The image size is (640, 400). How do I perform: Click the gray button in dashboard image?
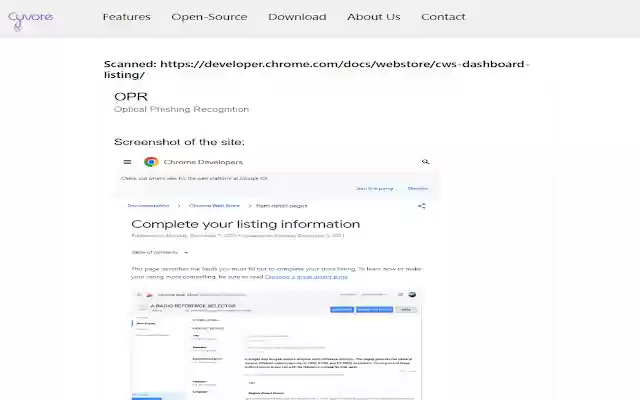tap(406, 310)
